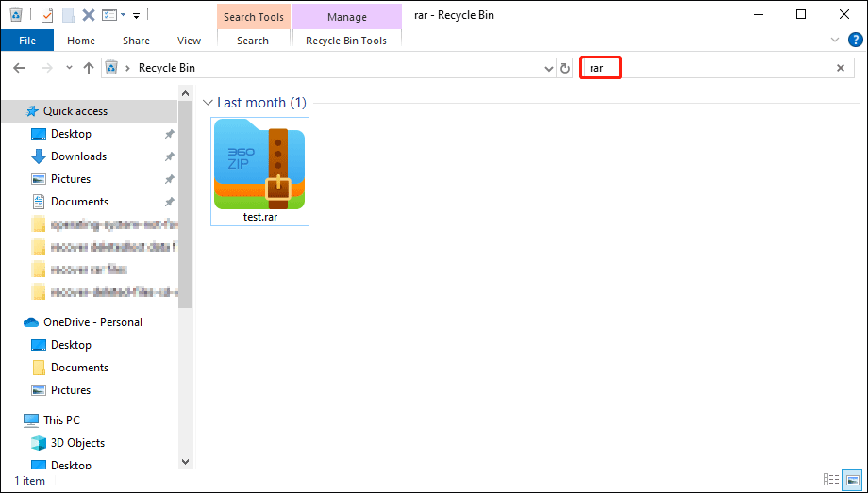
Task: Open Pictures under OneDrive
Action: 71,390
